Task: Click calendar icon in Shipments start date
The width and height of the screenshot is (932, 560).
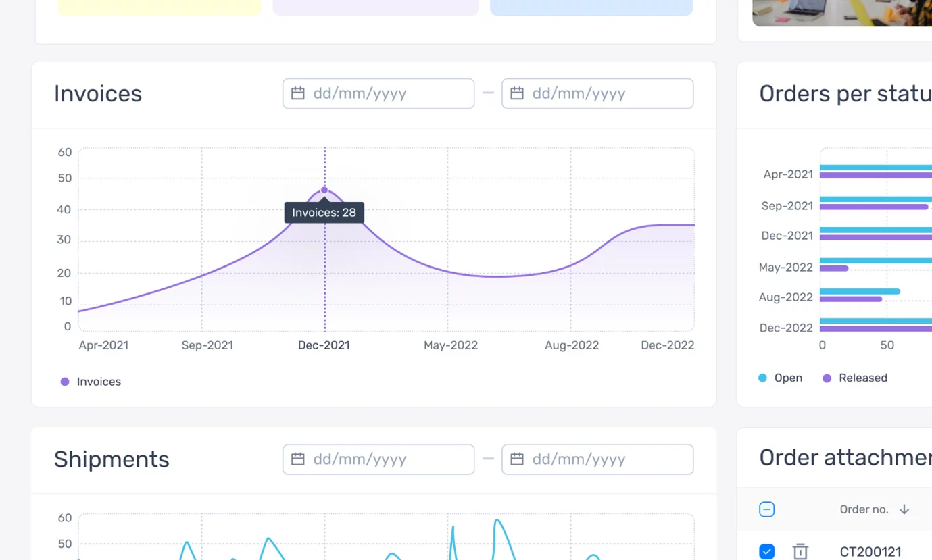Action: tap(297, 459)
